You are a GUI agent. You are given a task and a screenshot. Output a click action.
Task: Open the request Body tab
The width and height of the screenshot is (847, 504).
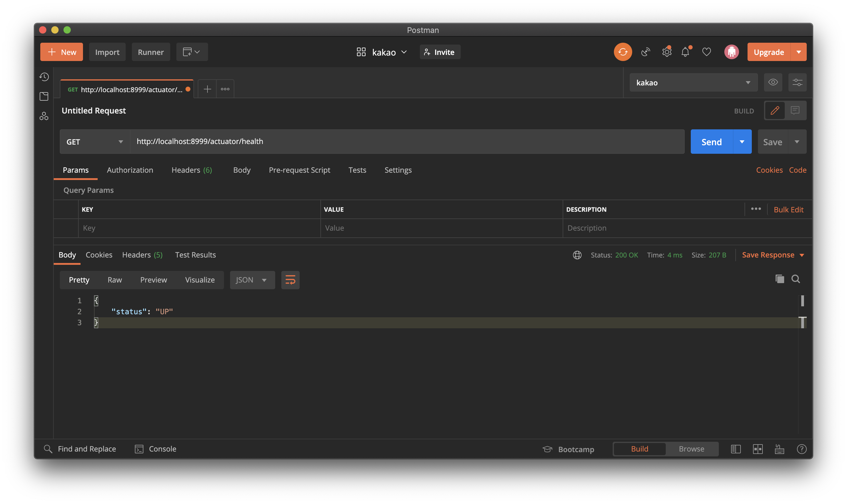[242, 170]
